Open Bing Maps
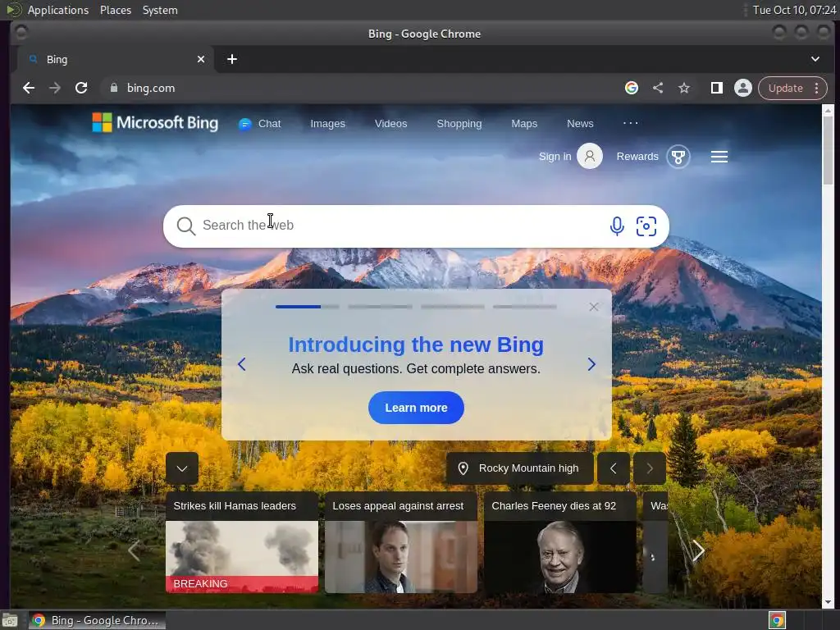 click(x=524, y=124)
